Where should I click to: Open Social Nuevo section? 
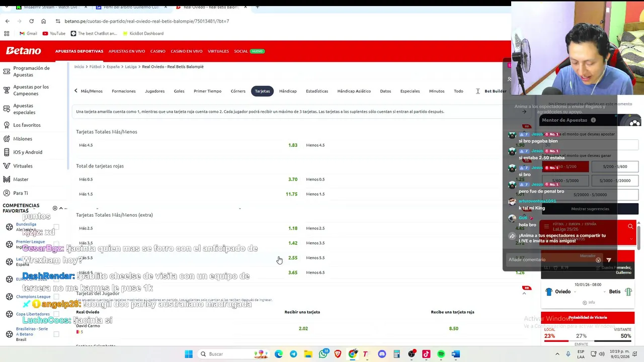point(249,51)
